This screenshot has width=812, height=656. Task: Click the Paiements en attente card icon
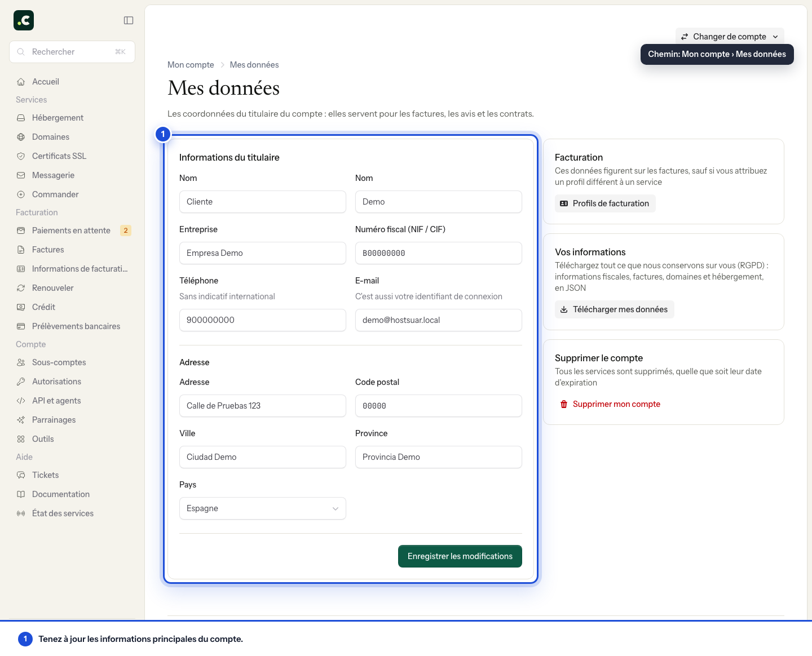pyautogui.click(x=21, y=231)
